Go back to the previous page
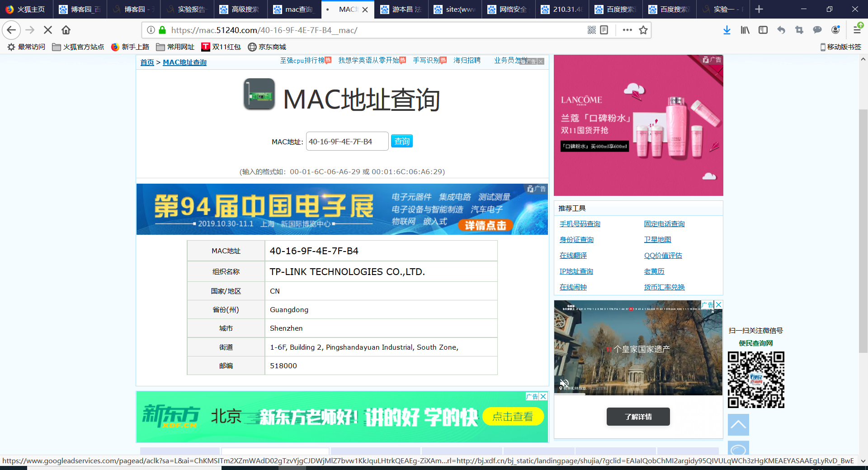Screen dimensions: 868x470 [x=11, y=30]
